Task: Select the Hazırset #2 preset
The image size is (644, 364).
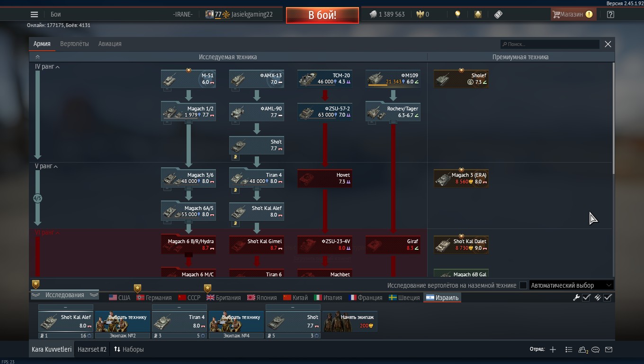Action: tap(92, 349)
